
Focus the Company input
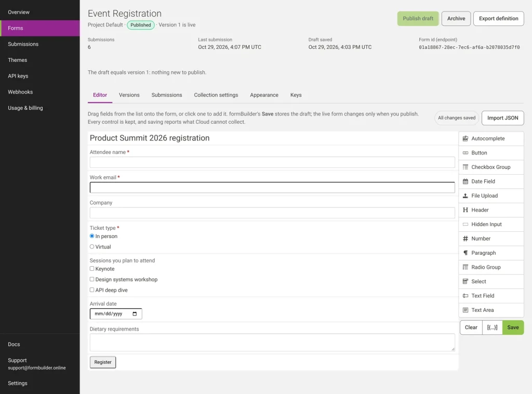point(272,213)
